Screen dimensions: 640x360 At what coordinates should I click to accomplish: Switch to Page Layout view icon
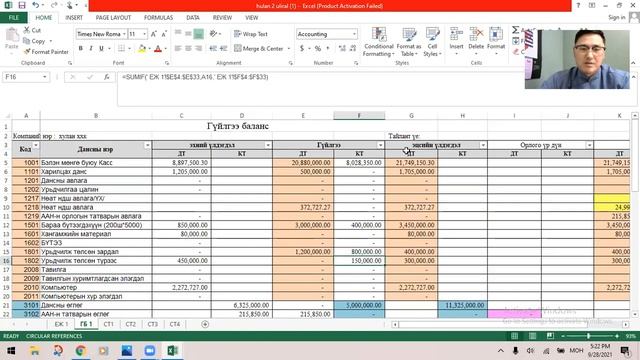pyautogui.click(x=532, y=336)
